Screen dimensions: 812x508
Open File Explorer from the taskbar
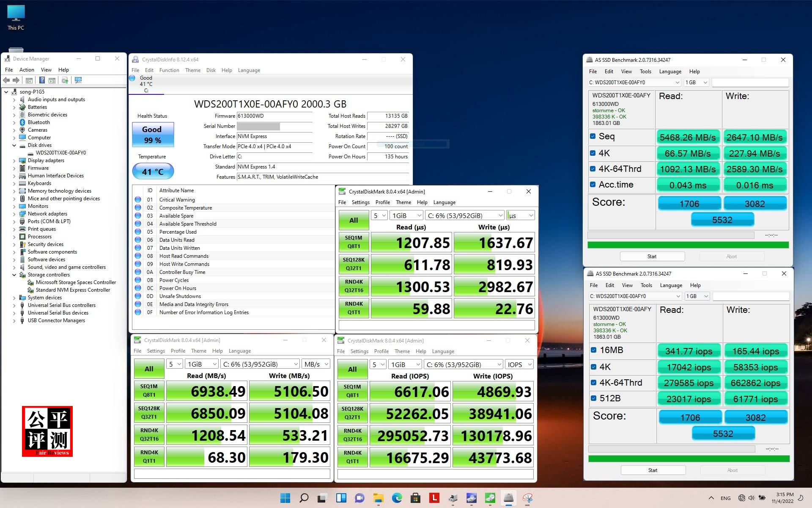[378, 498]
